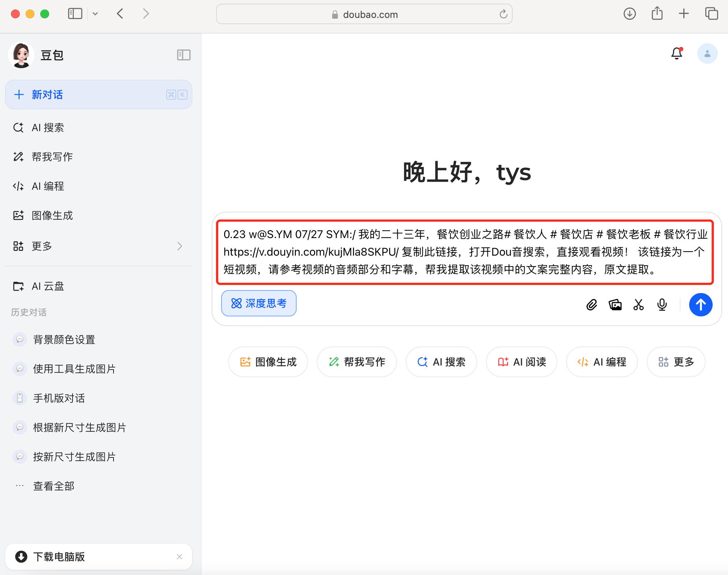Expand the 更多 sidebar menu chevron
The height and width of the screenshot is (575, 728).
coord(179,246)
